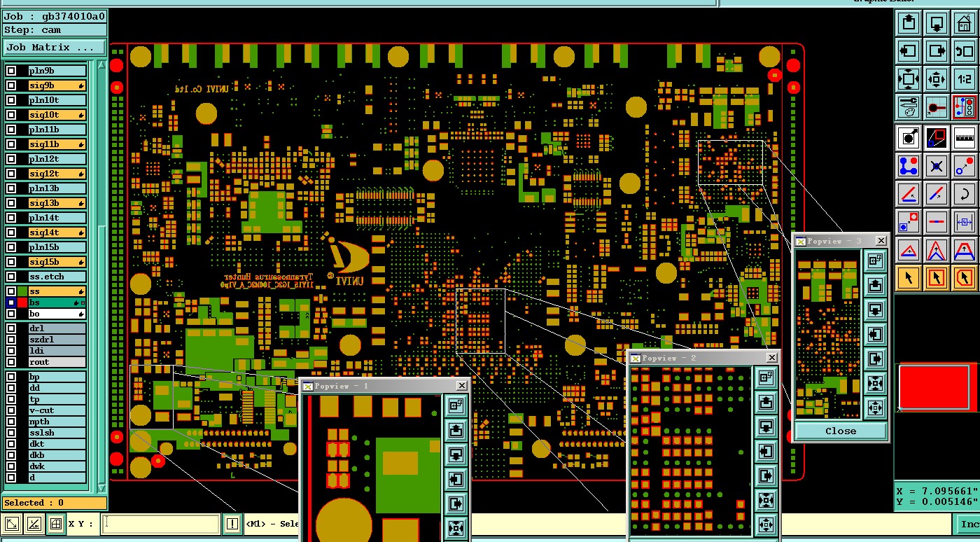Viewport: 980px width, 542px height.
Task: Click the Selected : 0 status label
Action: [55, 503]
